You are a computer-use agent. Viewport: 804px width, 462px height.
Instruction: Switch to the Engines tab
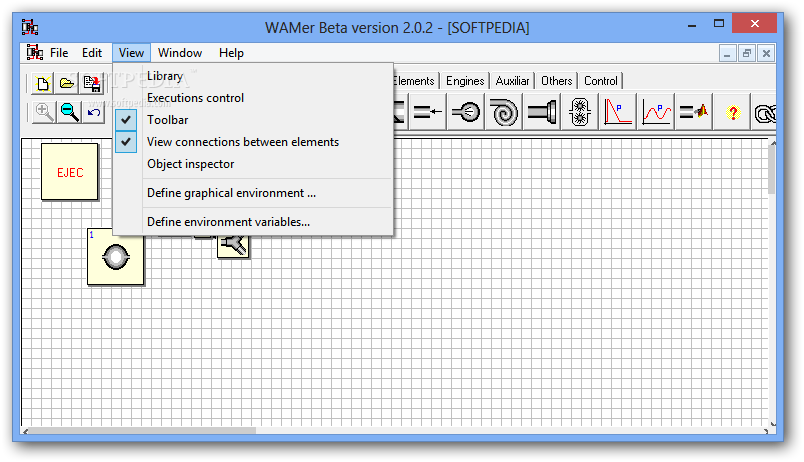pos(465,81)
